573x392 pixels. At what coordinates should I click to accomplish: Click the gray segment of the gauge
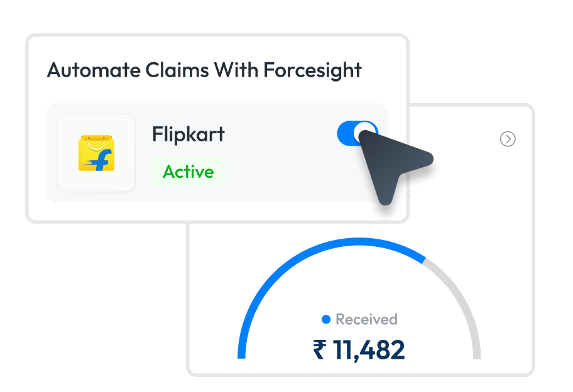(462, 302)
